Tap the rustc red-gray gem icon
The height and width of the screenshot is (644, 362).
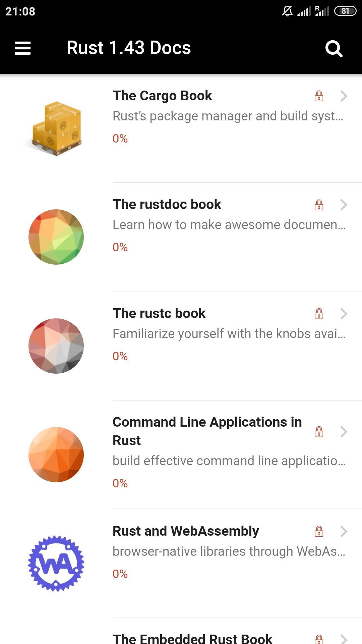tap(56, 346)
